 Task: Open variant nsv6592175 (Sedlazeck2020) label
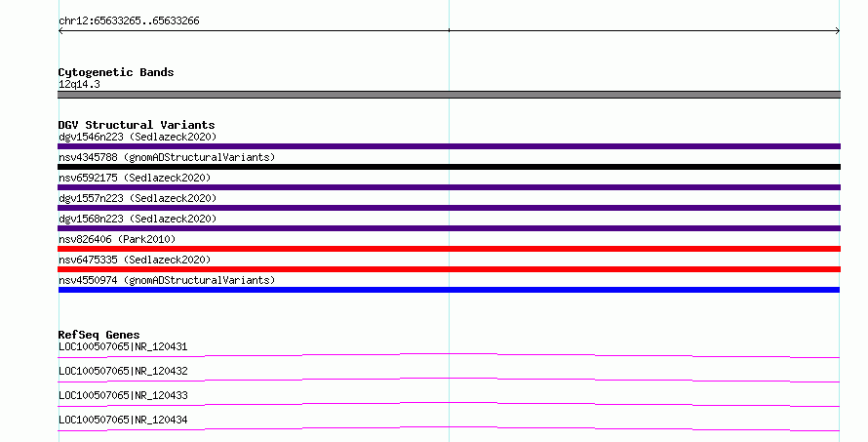point(135,178)
